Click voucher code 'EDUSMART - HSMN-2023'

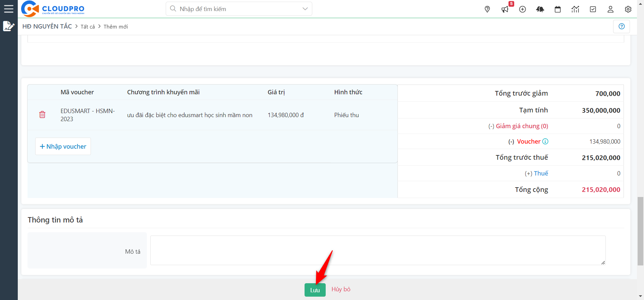88,115
